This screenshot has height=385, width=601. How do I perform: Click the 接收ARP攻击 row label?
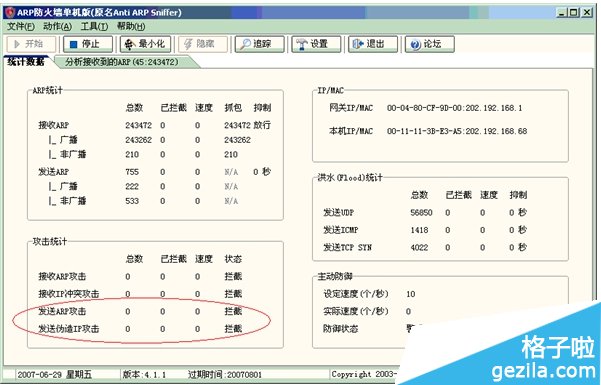tap(62, 276)
